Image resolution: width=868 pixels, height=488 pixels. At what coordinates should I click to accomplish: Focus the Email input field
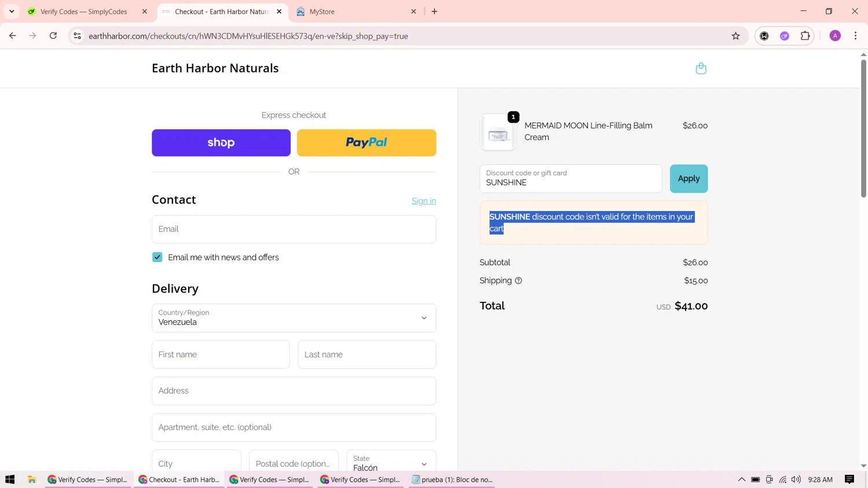(x=294, y=230)
